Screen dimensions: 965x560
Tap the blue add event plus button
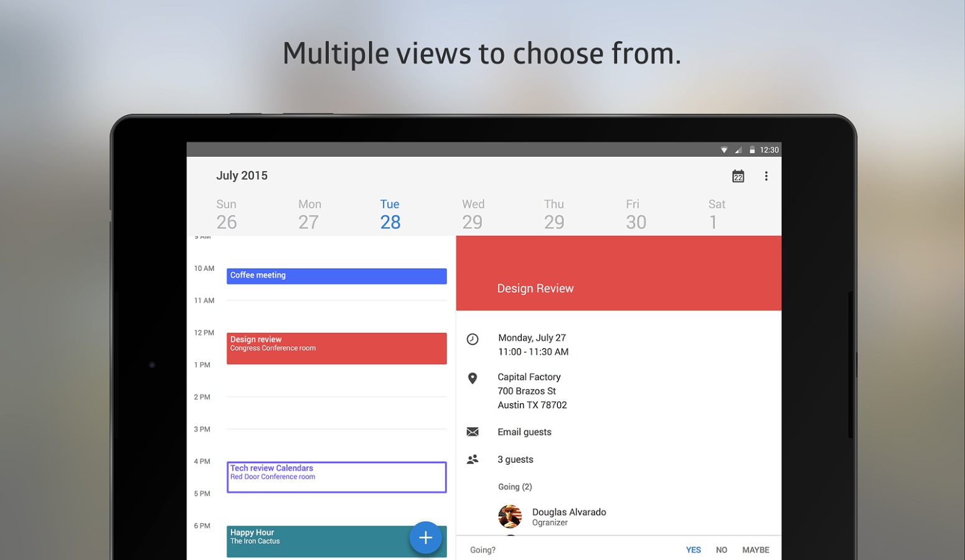(x=425, y=538)
